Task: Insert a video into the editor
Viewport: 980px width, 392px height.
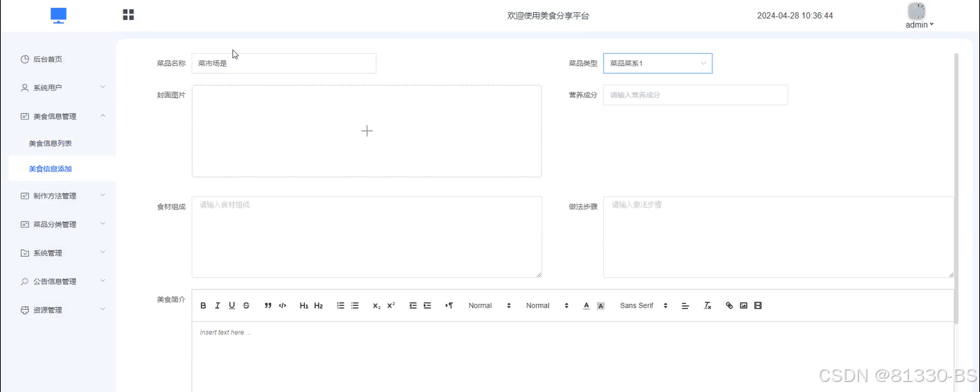Action: (758, 305)
